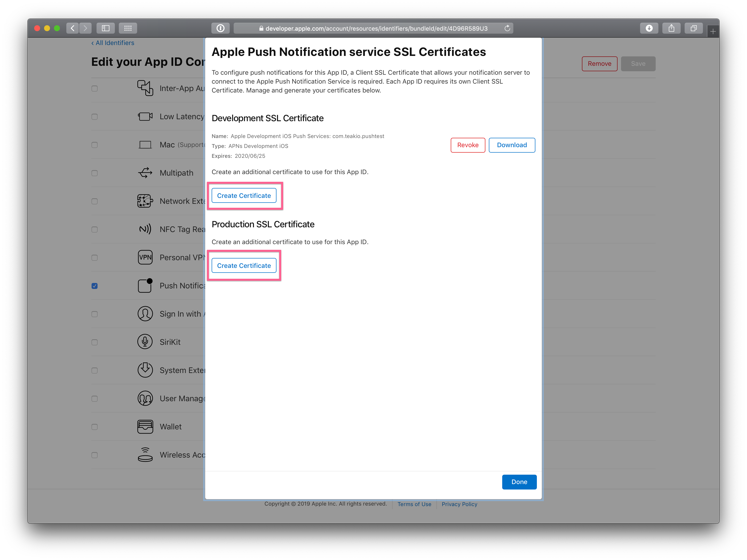The image size is (747, 560).
Task: Click the Inter-App Audio capability icon
Action: [145, 88]
